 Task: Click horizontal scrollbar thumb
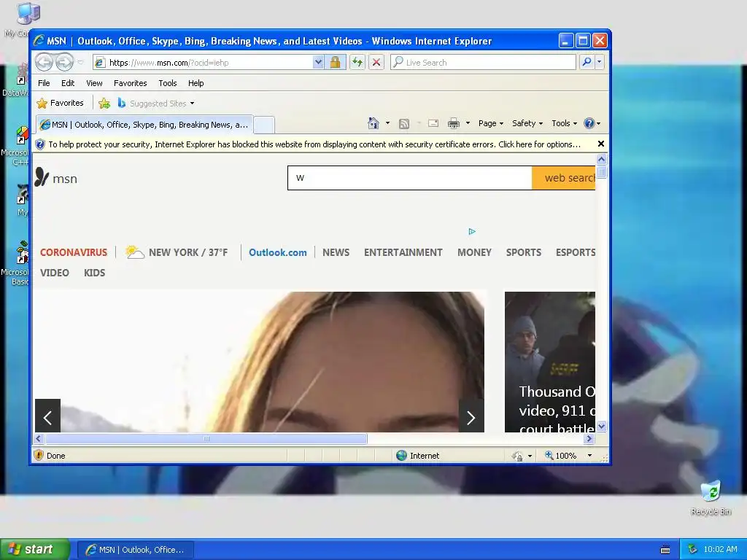pos(206,438)
